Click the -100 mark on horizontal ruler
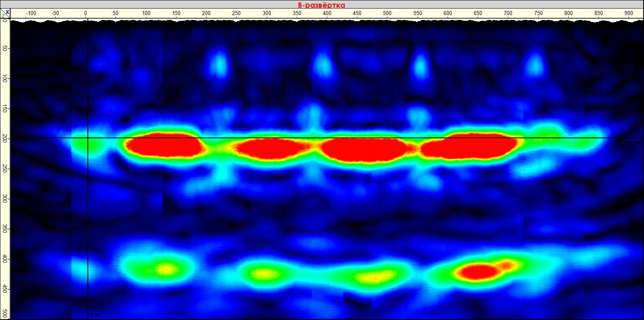The height and width of the screenshot is (320, 644). pos(31,13)
